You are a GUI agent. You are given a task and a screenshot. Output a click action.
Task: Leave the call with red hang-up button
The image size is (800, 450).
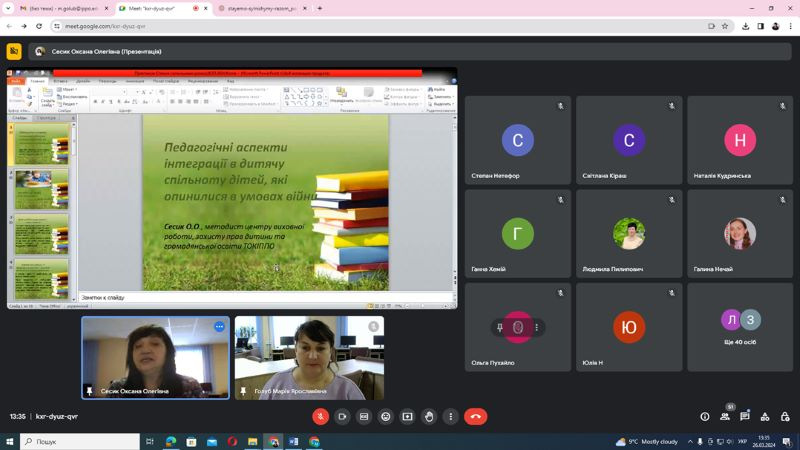click(476, 417)
